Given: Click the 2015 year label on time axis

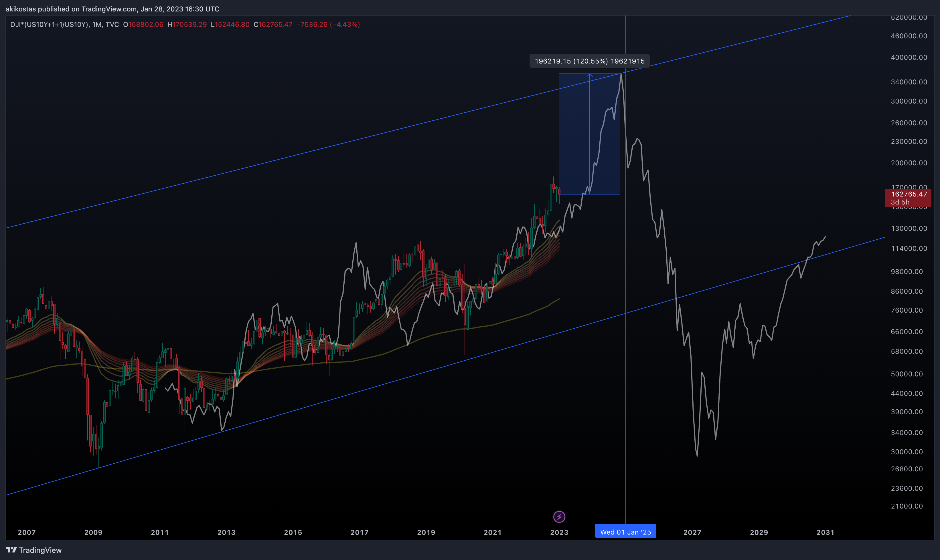Looking at the screenshot, I should coord(293,533).
